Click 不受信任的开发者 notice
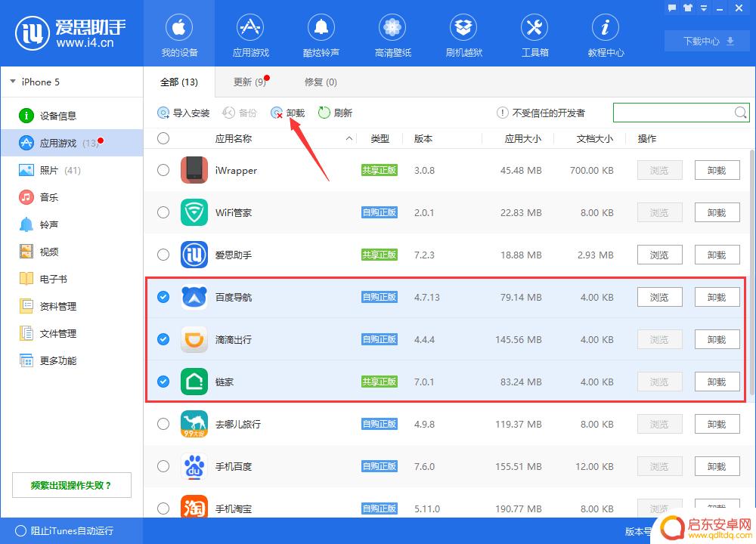The width and height of the screenshot is (756, 544). [x=541, y=113]
